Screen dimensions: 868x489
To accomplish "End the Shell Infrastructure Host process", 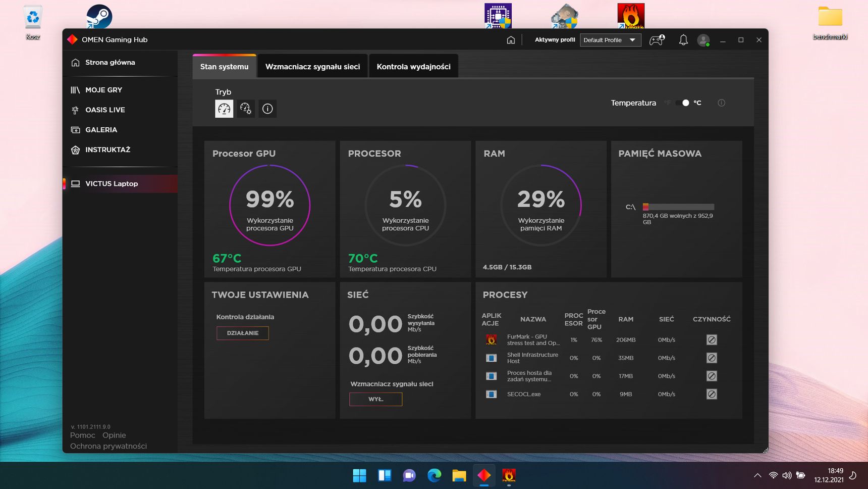I will coord(712,358).
